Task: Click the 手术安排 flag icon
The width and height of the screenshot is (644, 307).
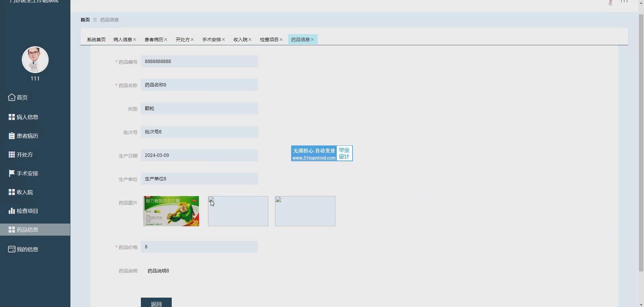Action: click(x=12, y=173)
